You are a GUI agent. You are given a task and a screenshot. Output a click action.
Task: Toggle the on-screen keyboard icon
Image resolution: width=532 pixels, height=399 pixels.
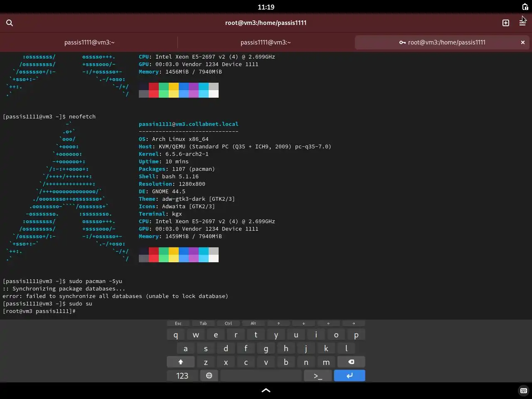click(x=523, y=390)
